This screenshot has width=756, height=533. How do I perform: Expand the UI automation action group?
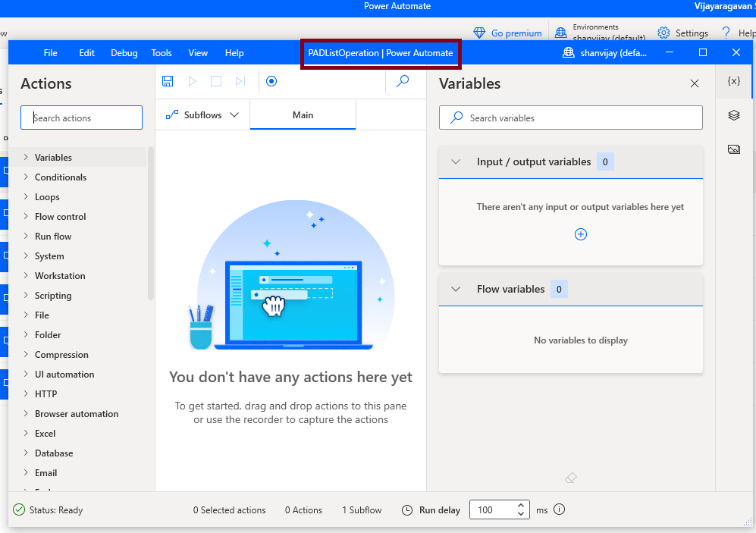[26, 374]
